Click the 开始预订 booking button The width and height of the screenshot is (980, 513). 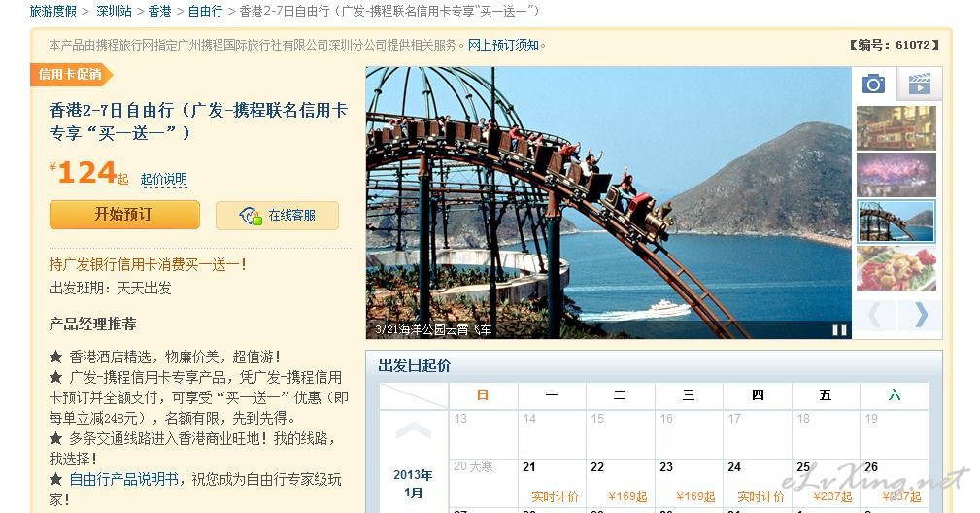(124, 215)
